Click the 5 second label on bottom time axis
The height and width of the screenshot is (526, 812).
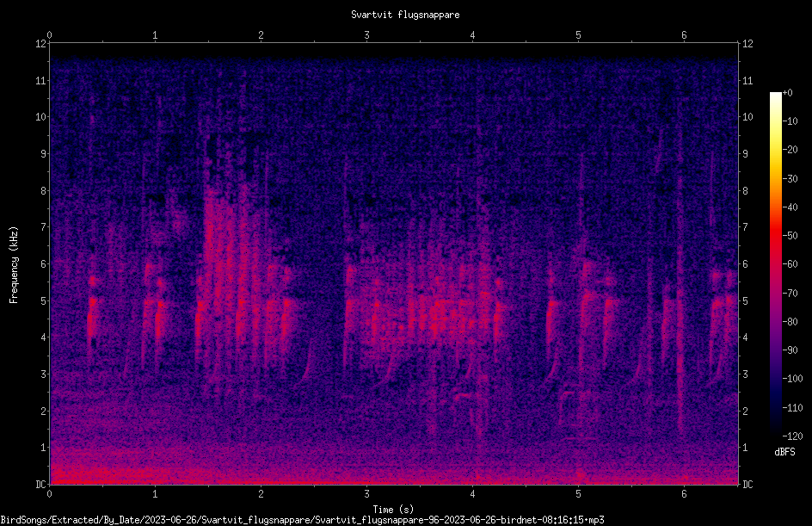578,494
